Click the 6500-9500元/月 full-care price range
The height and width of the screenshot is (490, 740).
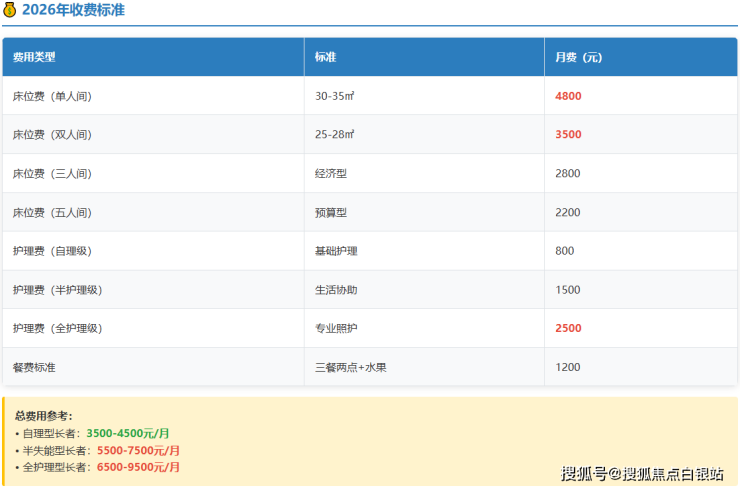[138, 467]
